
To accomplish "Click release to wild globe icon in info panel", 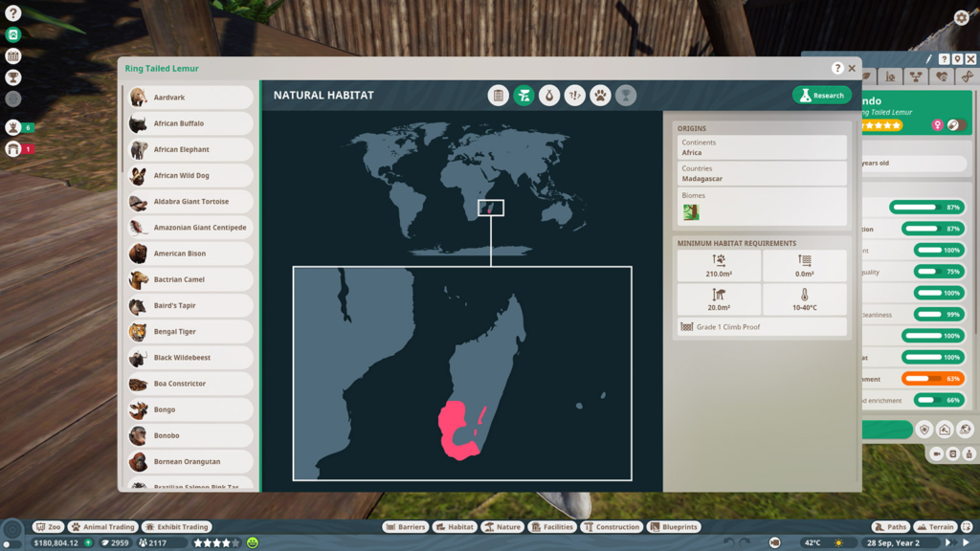I will (965, 430).
